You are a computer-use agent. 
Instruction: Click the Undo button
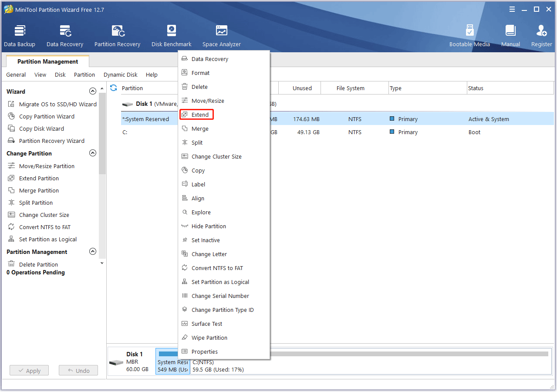pos(78,371)
